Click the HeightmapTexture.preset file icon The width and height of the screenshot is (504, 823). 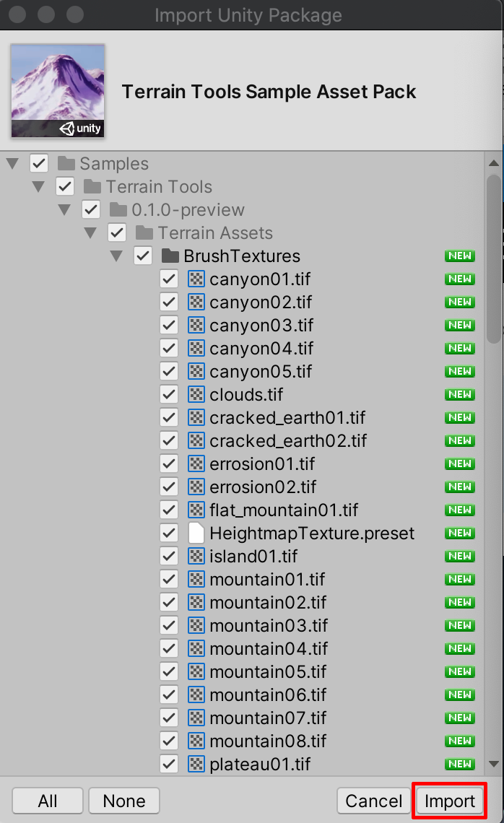196,534
